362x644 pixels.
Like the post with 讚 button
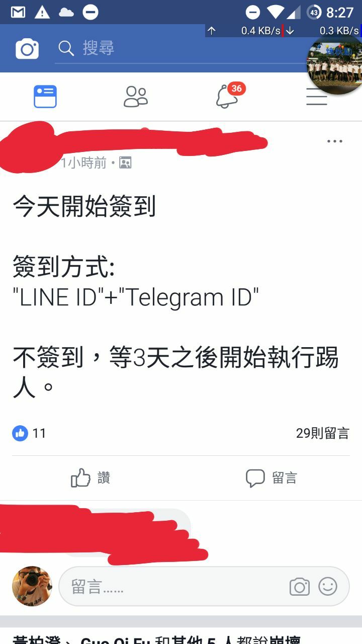90,478
